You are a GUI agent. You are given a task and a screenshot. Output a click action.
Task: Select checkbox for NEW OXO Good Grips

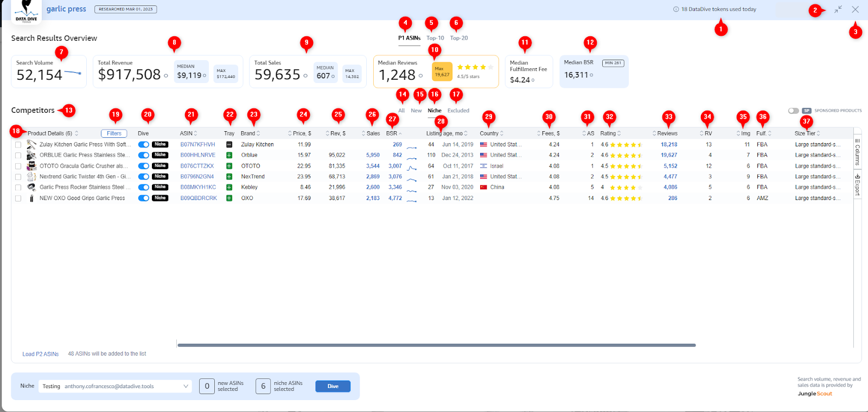[18, 198]
